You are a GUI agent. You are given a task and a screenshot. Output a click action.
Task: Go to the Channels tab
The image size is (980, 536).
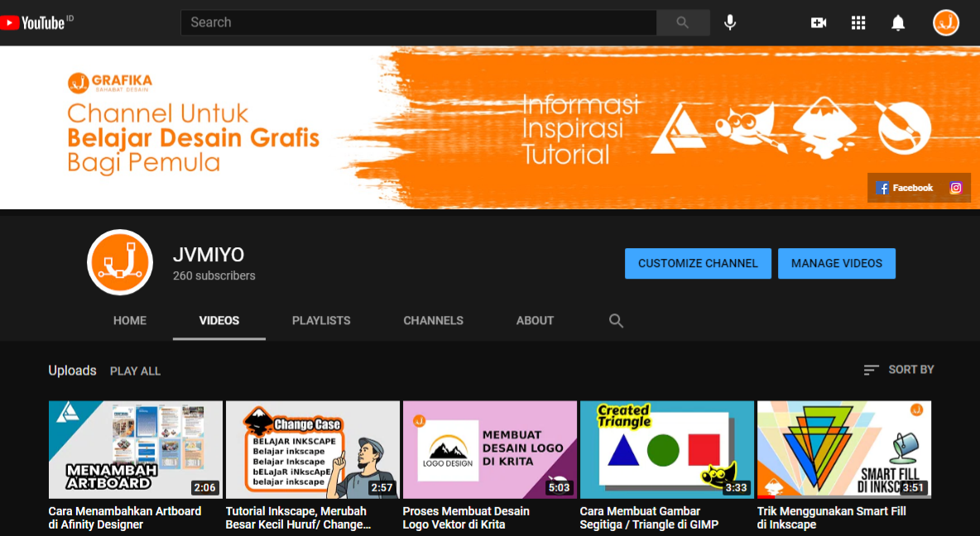pyautogui.click(x=433, y=321)
